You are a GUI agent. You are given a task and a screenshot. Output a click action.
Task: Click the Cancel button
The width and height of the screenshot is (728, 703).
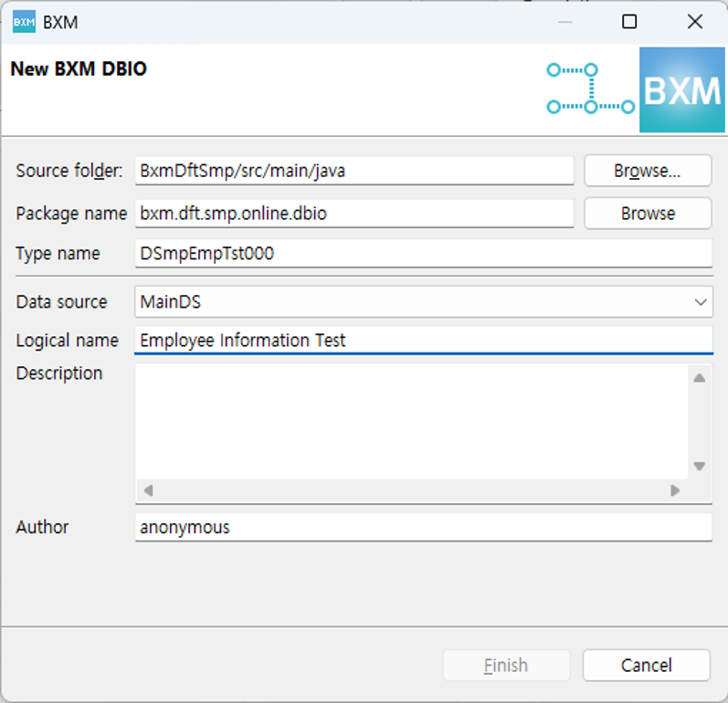pos(647,666)
